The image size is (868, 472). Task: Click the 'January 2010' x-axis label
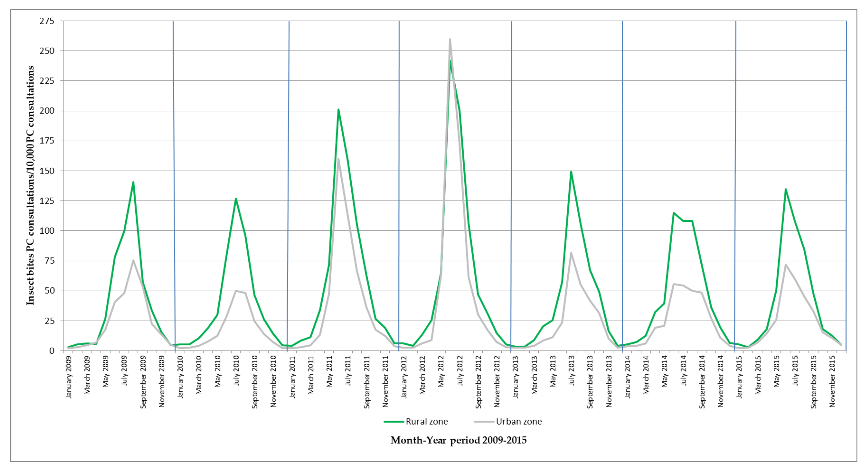click(x=180, y=377)
